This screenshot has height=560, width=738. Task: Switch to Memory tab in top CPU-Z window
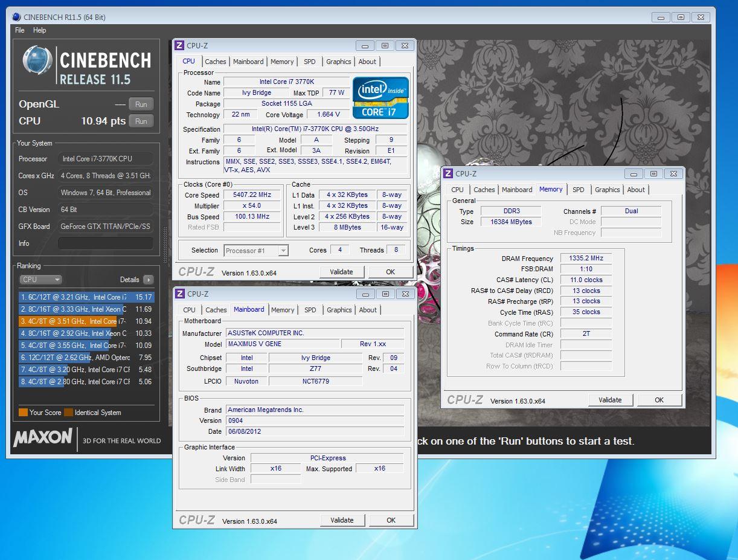click(x=282, y=62)
